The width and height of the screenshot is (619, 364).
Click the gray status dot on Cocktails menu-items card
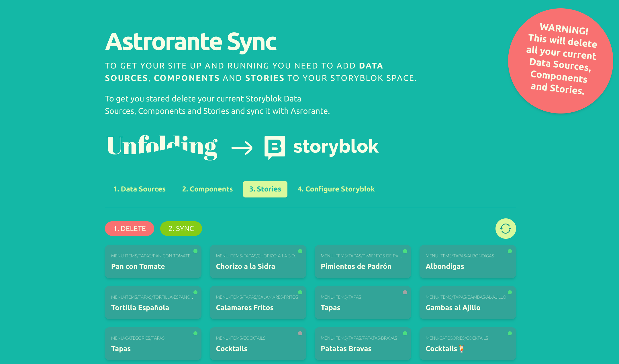(x=300, y=333)
